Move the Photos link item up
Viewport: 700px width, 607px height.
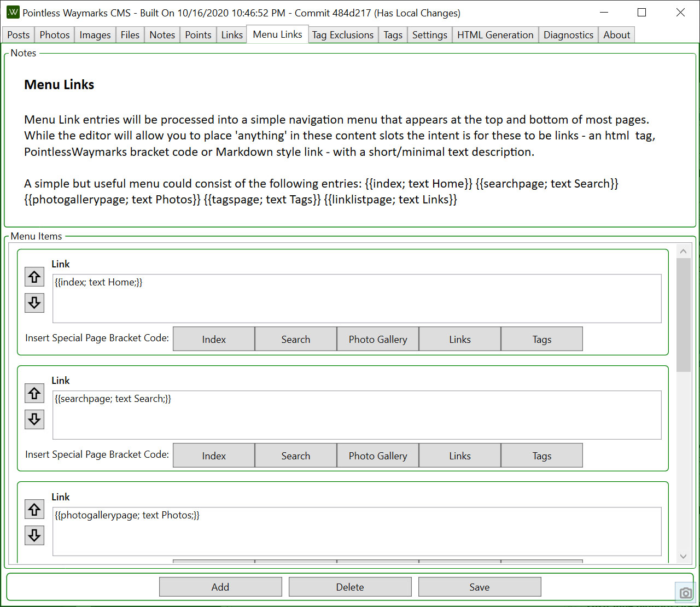34,510
